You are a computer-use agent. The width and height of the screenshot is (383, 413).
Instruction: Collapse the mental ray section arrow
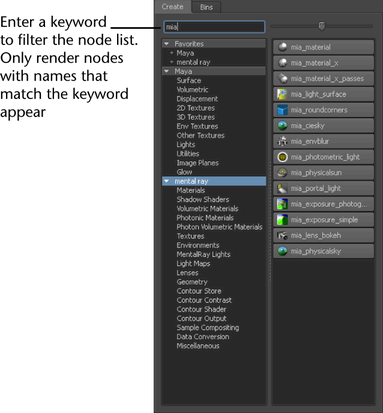(167, 181)
